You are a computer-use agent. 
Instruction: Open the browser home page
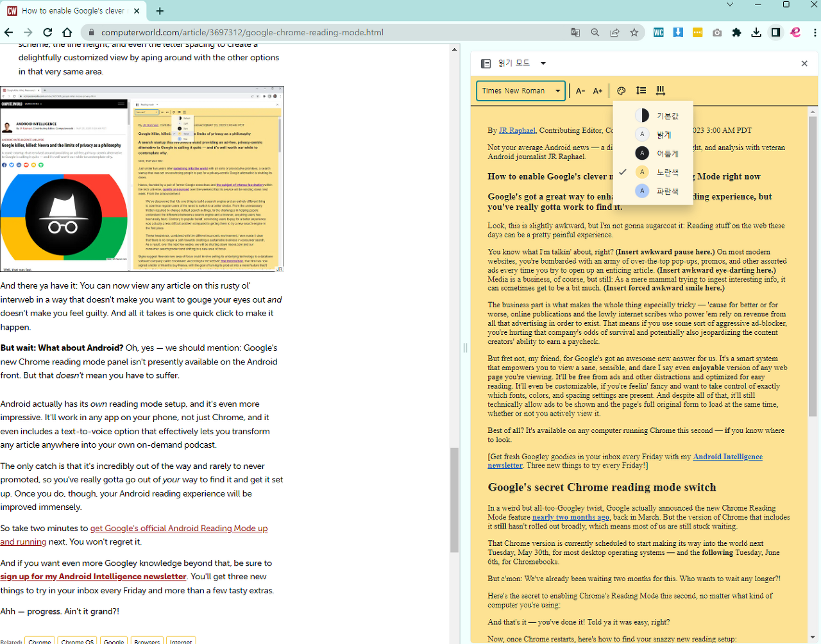[x=67, y=32]
